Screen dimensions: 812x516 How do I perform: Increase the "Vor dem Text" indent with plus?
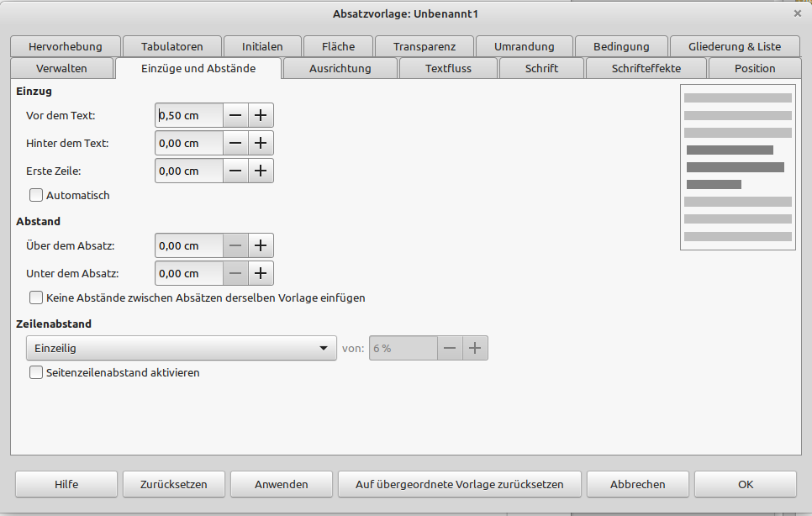click(261, 115)
